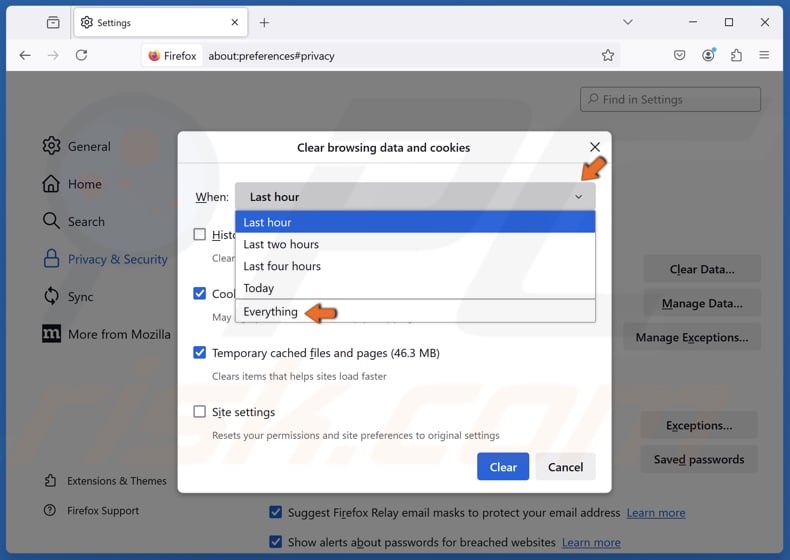Open Learn more link for Firefox Relay
This screenshot has width=790, height=560.
pos(656,513)
